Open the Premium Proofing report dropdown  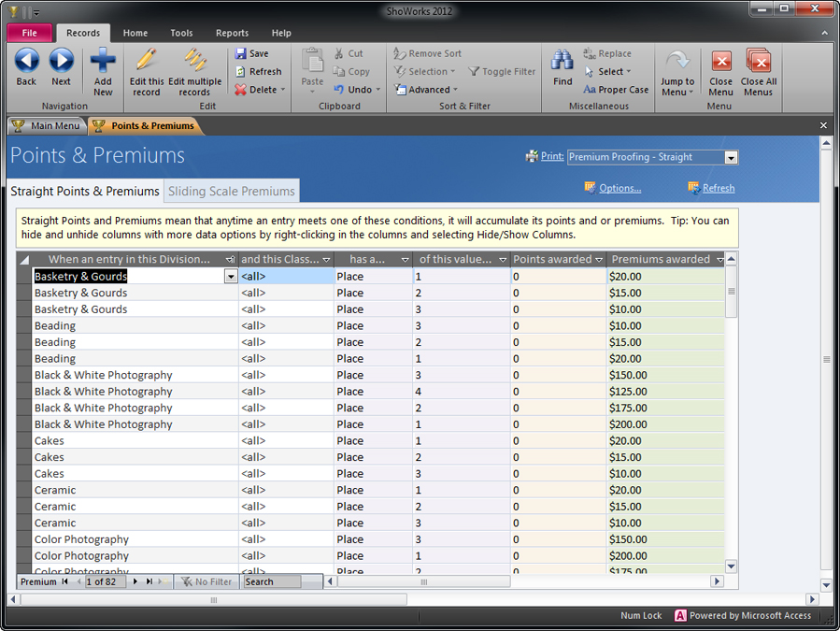(x=732, y=157)
